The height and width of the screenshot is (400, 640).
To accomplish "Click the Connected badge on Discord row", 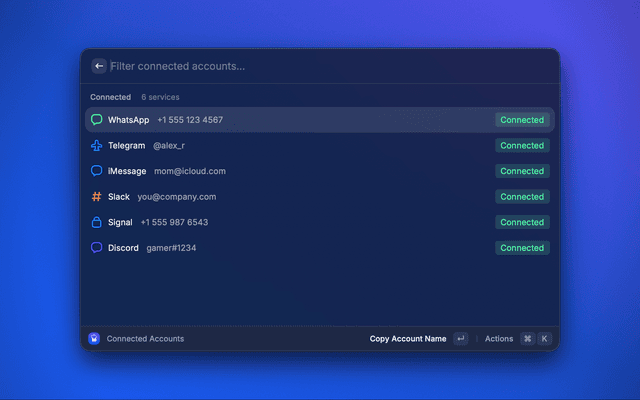I will (x=522, y=248).
